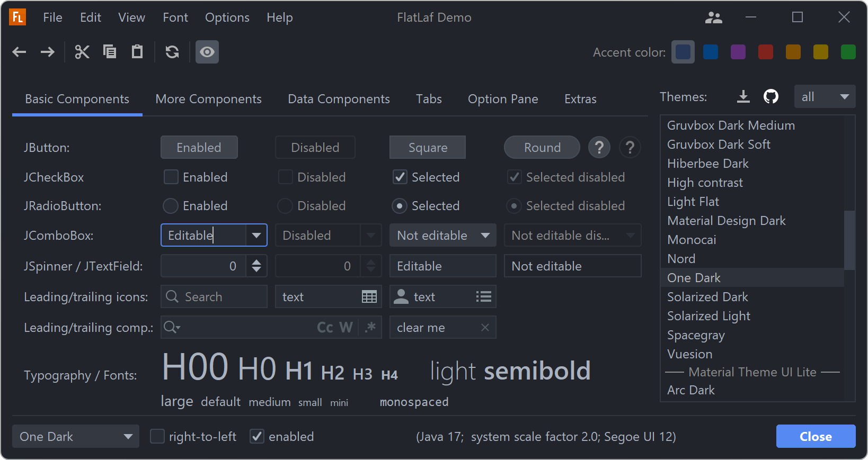
Task: Toggle the eye Show View button
Action: [207, 52]
